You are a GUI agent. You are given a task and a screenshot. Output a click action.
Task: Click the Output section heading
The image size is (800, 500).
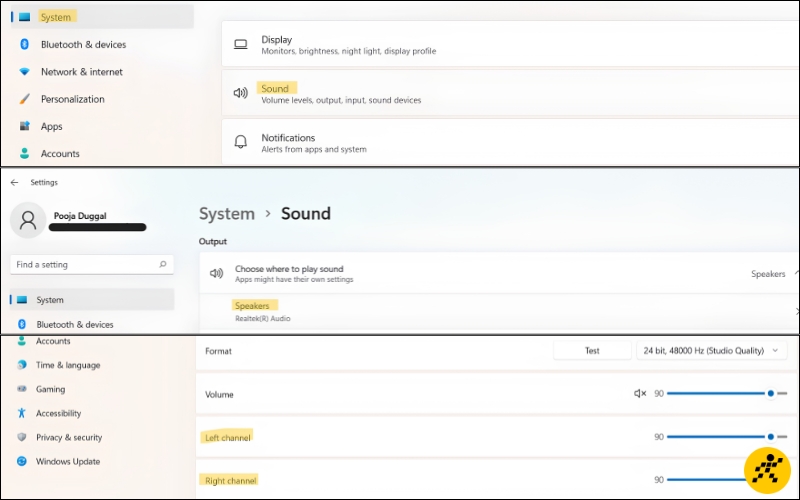213,241
